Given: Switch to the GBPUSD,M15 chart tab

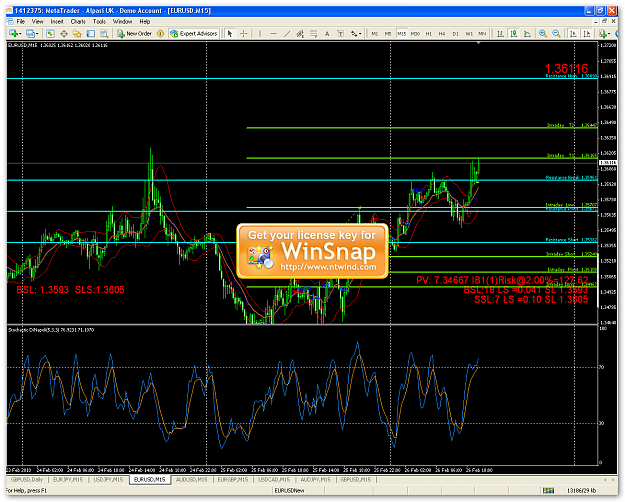Looking at the screenshot, I should tap(356, 480).
